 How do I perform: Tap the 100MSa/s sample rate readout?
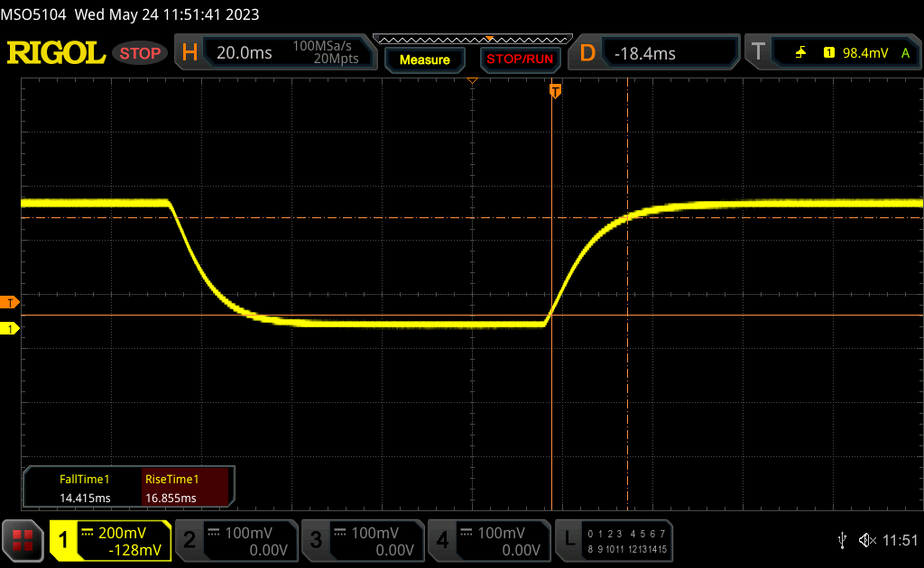(322, 46)
